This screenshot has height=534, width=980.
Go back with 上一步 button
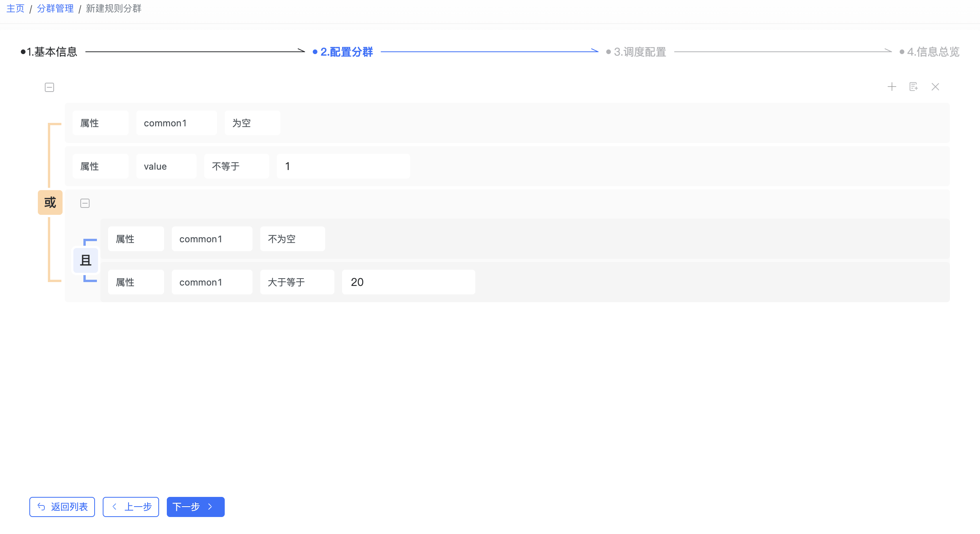tap(131, 507)
